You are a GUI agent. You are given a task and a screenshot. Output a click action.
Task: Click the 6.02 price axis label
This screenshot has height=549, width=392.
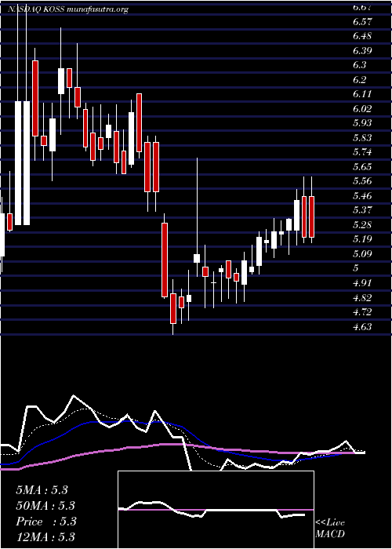(362, 109)
